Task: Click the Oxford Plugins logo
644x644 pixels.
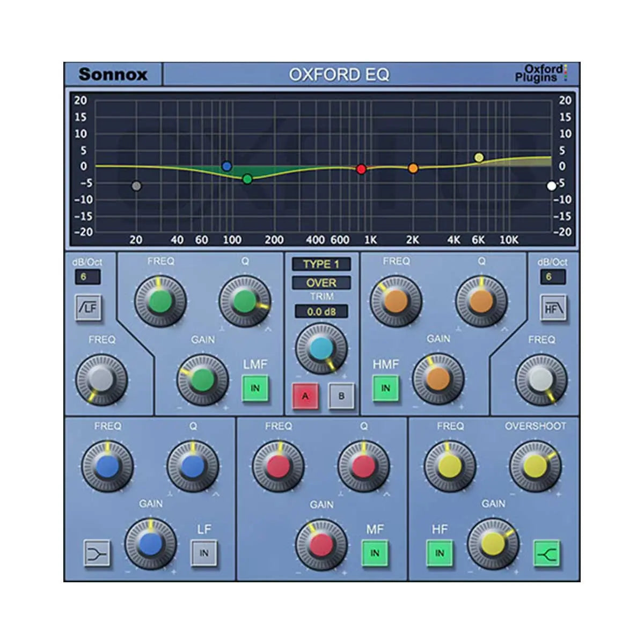Action: pos(543,73)
